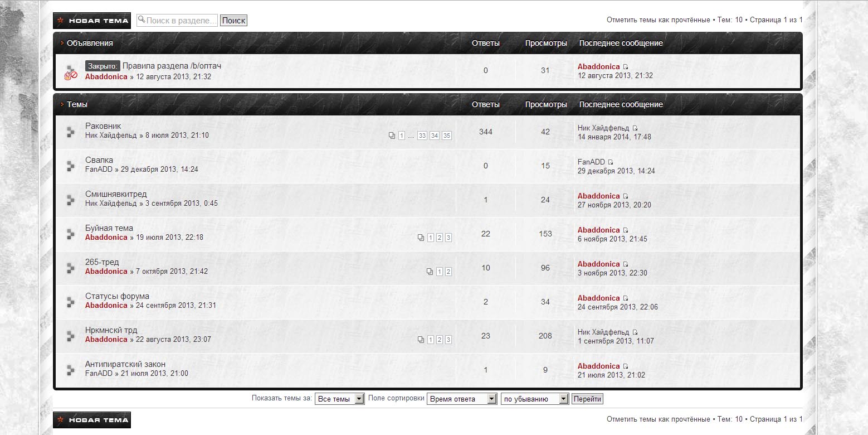
Task: Go to page 2 of 265-тред
Action: coord(448,272)
